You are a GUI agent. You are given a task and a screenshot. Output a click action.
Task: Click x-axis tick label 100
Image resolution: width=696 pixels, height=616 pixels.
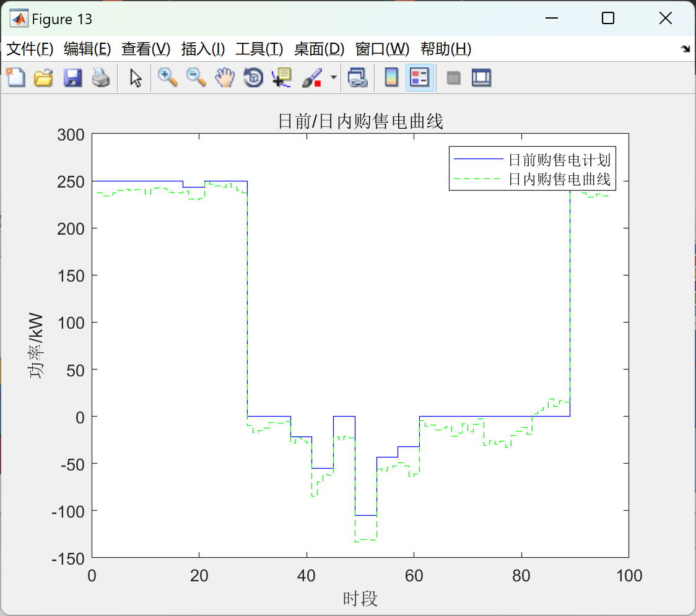[629, 576]
